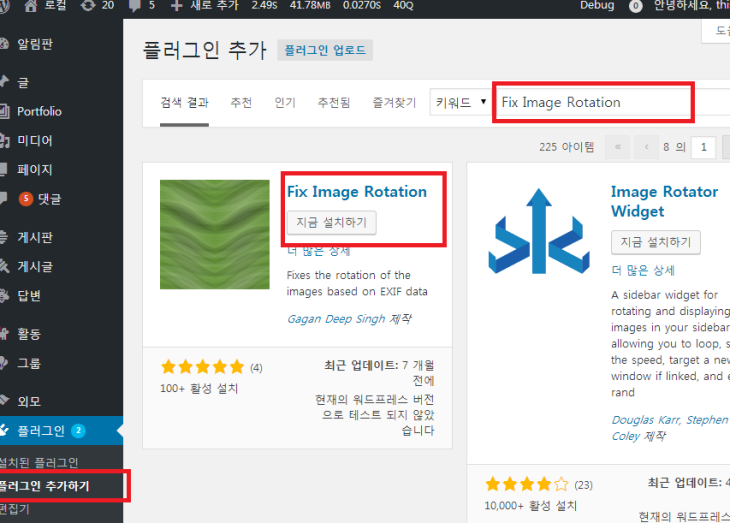Open the Portfolio sidebar menu

pyautogui.click(x=38, y=111)
